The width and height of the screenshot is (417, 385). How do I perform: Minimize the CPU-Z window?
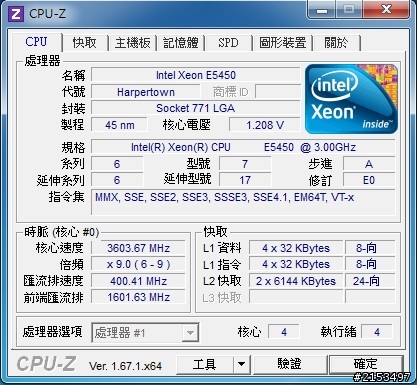click(321, 10)
